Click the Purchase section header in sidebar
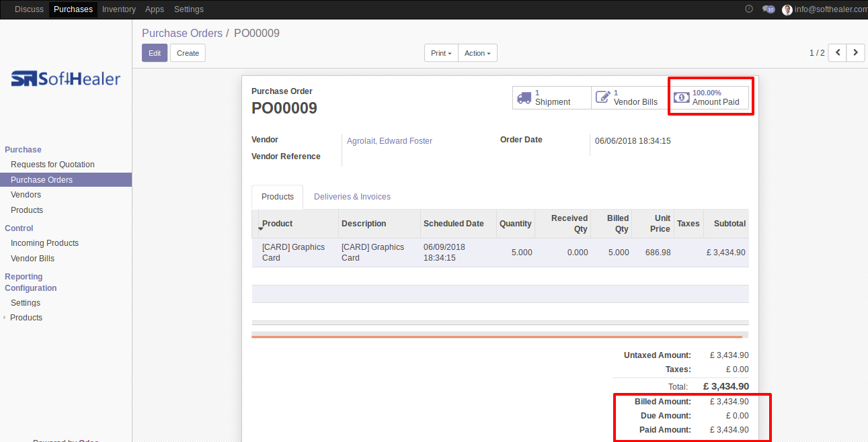 23,150
